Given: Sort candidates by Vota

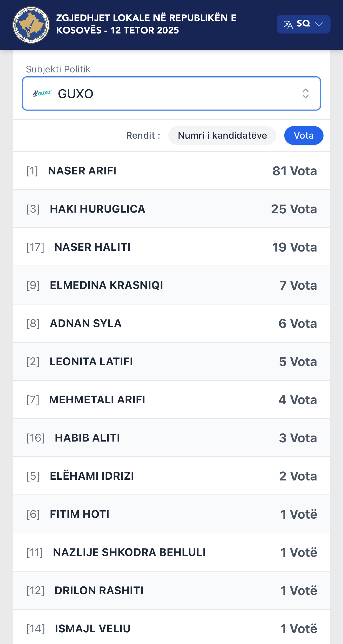Looking at the screenshot, I should coord(304,135).
